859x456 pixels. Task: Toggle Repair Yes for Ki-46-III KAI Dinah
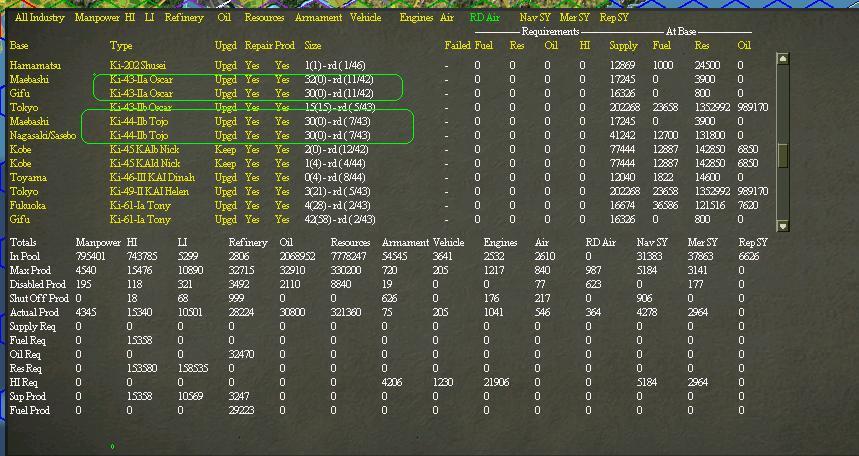pos(252,178)
